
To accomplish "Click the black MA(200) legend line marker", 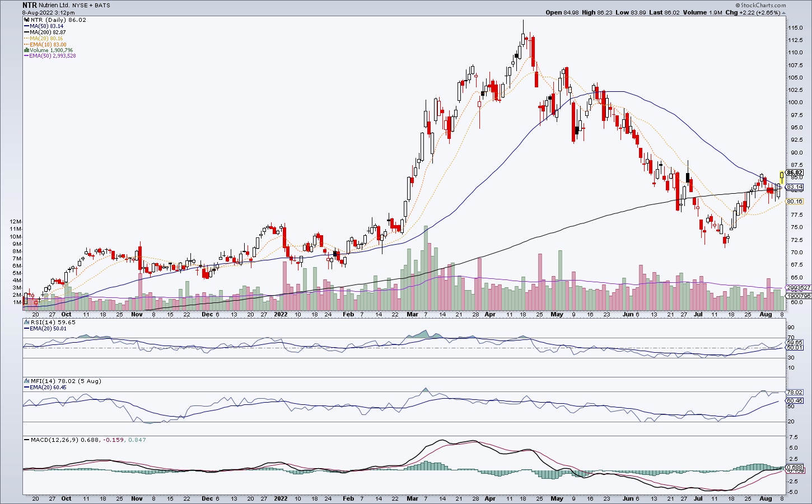I will (x=26, y=32).
